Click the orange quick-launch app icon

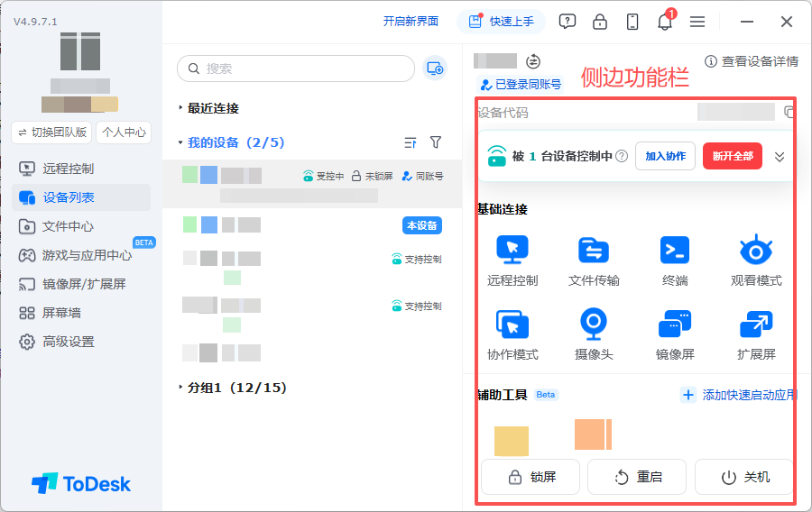[593, 434]
